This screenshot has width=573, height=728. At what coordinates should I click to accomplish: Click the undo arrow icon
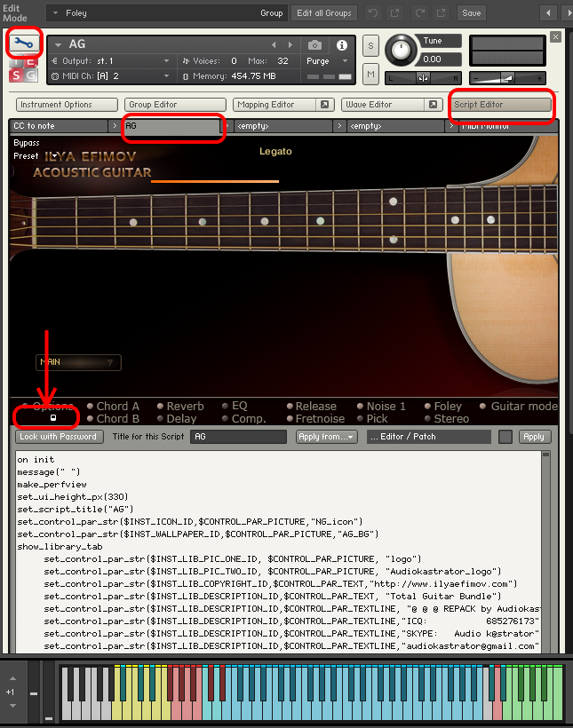click(373, 13)
